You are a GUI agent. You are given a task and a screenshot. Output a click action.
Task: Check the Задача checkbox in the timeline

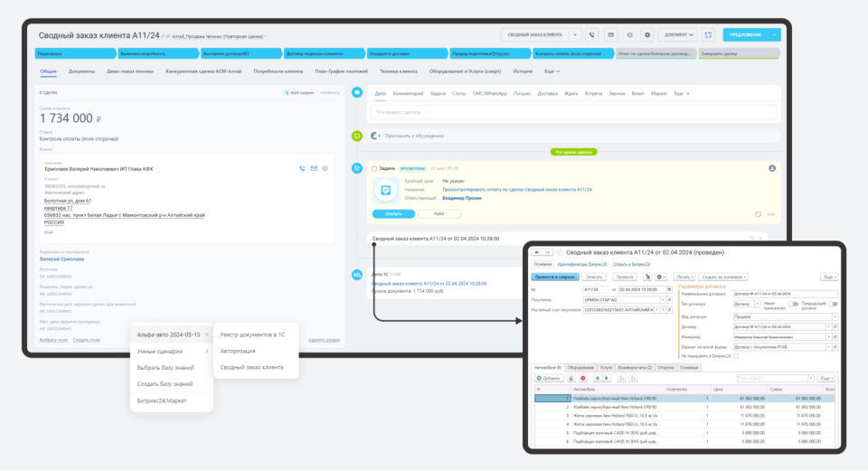click(x=374, y=168)
